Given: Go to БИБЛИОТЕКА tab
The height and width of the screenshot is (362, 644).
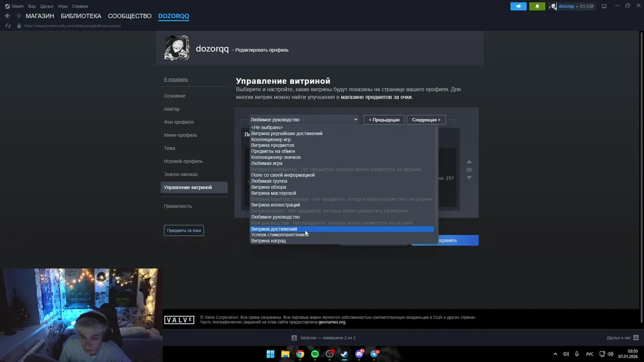Looking at the screenshot, I should (x=81, y=16).
